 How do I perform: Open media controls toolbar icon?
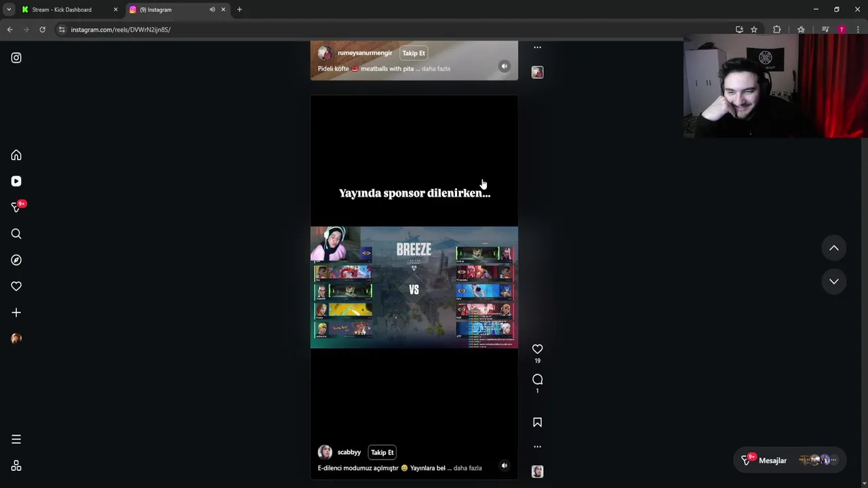point(825,30)
